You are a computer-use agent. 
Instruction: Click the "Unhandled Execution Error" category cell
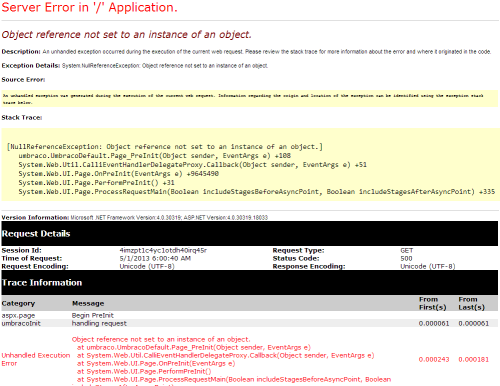click(36, 359)
